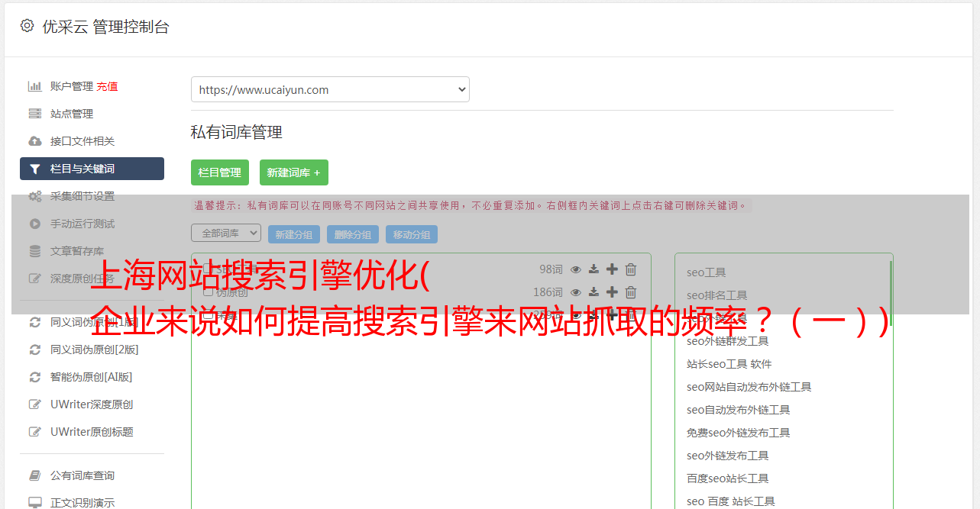The height and width of the screenshot is (509, 980).
Task: Select keyword "免费seo外链发布工具"
Action: pos(739,433)
